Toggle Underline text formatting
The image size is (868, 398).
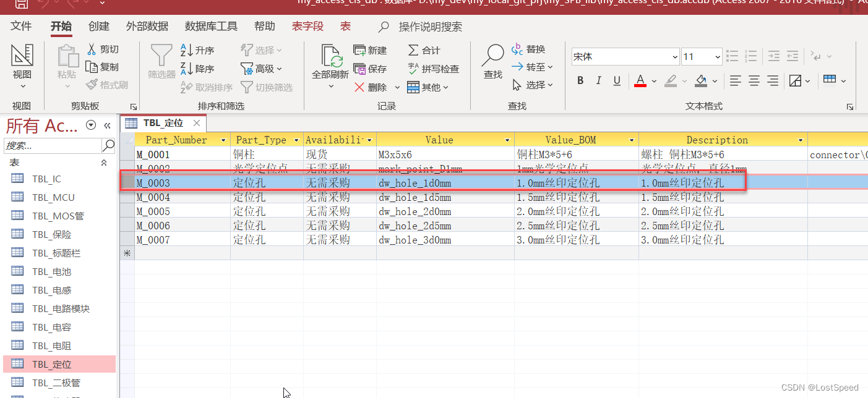click(x=617, y=80)
